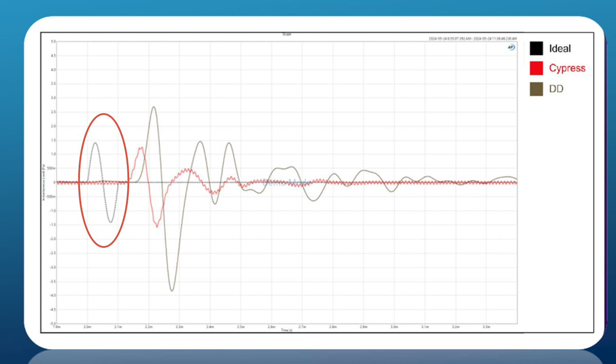Click the first positive peak of Cypress trace
This screenshot has height=364, width=616.
(140, 148)
